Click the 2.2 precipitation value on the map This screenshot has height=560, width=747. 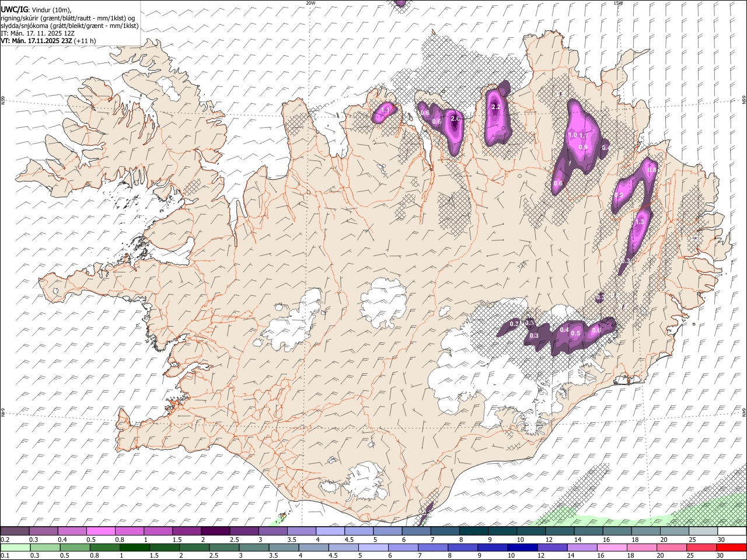click(x=496, y=107)
